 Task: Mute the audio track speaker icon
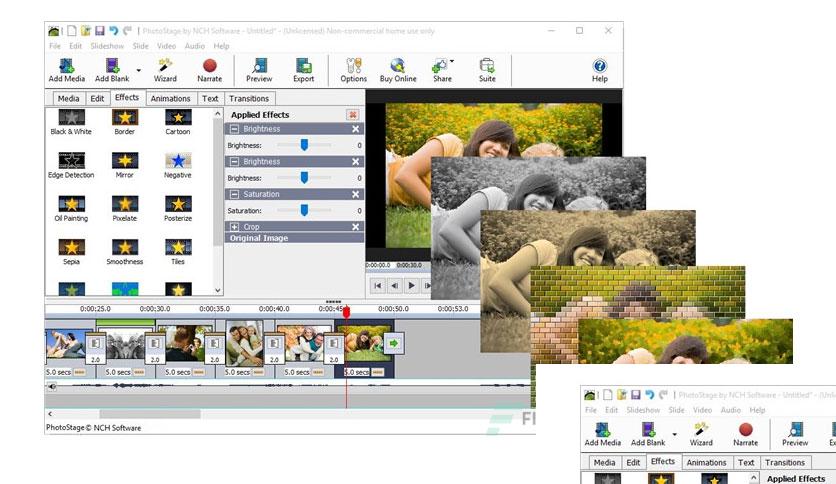(52, 386)
